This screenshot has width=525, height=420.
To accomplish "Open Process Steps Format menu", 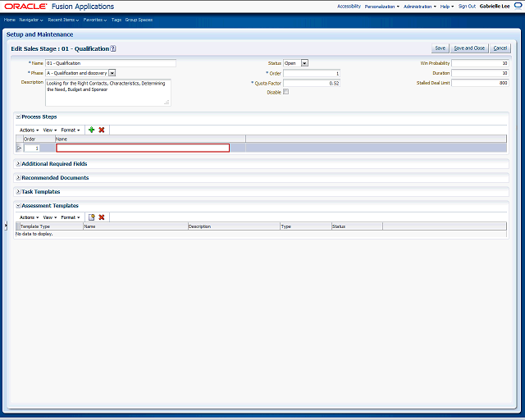I will (x=71, y=130).
